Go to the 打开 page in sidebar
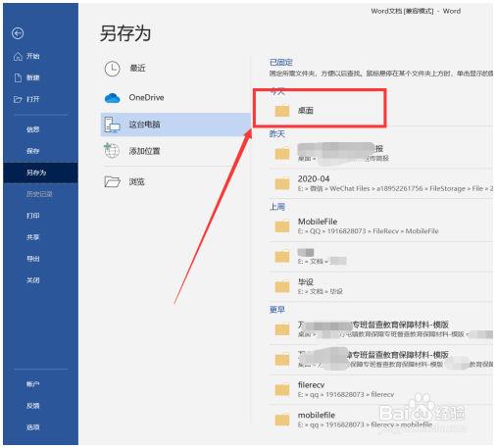This screenshot has height=448, width=496. (26, 99)
